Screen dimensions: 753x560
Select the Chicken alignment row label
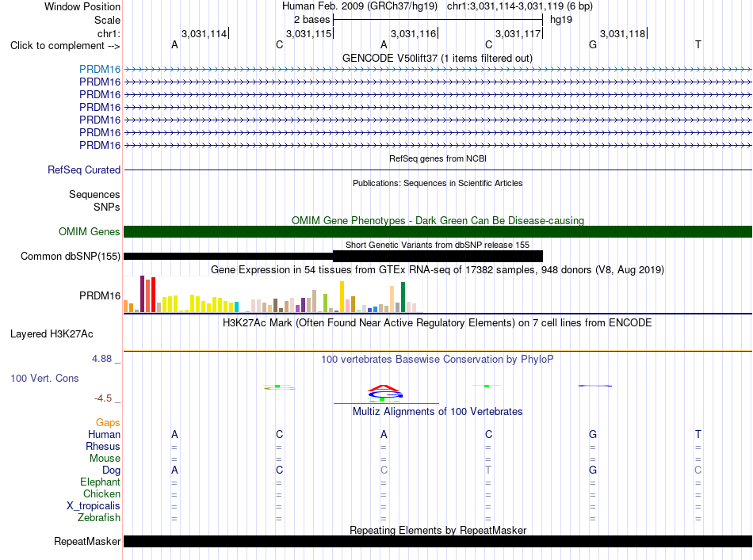(101, 493)
